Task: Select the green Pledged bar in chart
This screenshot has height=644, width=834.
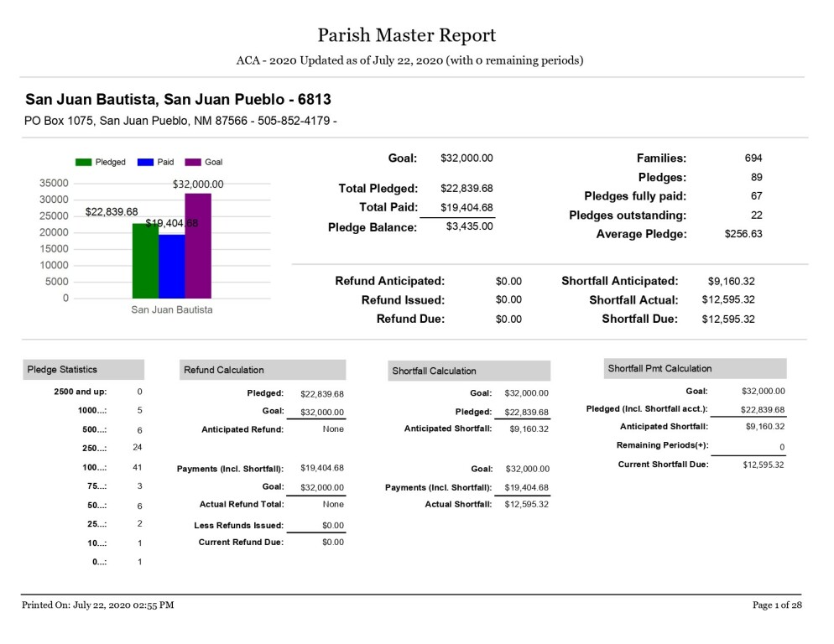Action: [145, 261]
